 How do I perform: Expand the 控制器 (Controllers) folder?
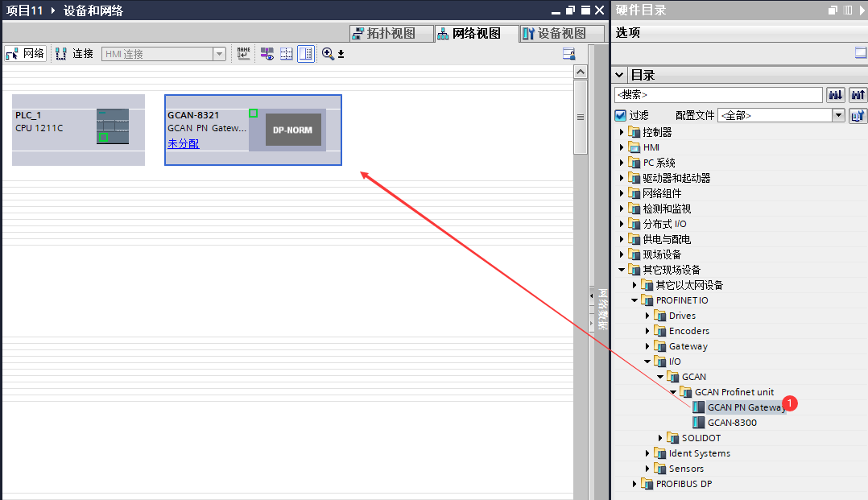pos(622,132)
